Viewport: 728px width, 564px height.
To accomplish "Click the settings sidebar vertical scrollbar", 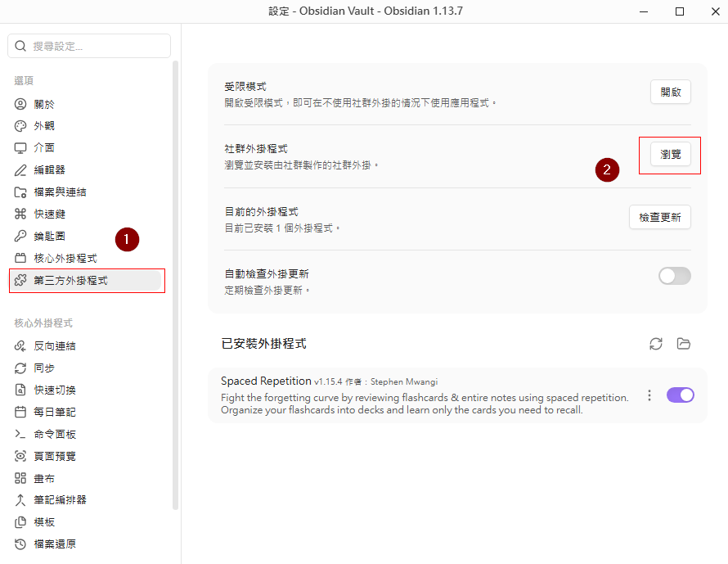I will (x=176, y=285).
